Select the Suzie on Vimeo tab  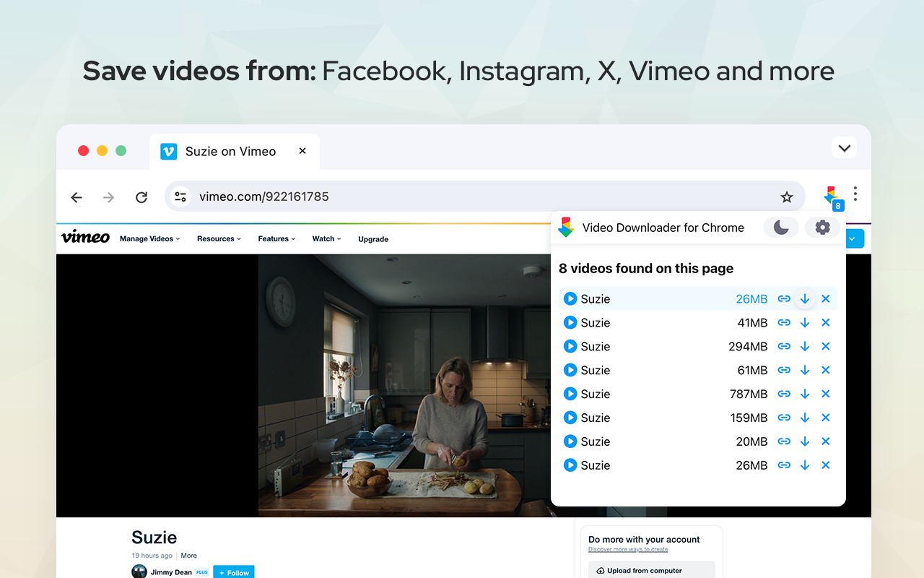230,151
